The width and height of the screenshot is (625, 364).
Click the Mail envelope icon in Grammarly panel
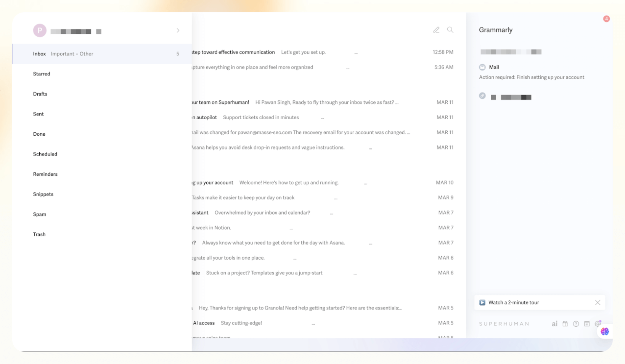point(482,67)
